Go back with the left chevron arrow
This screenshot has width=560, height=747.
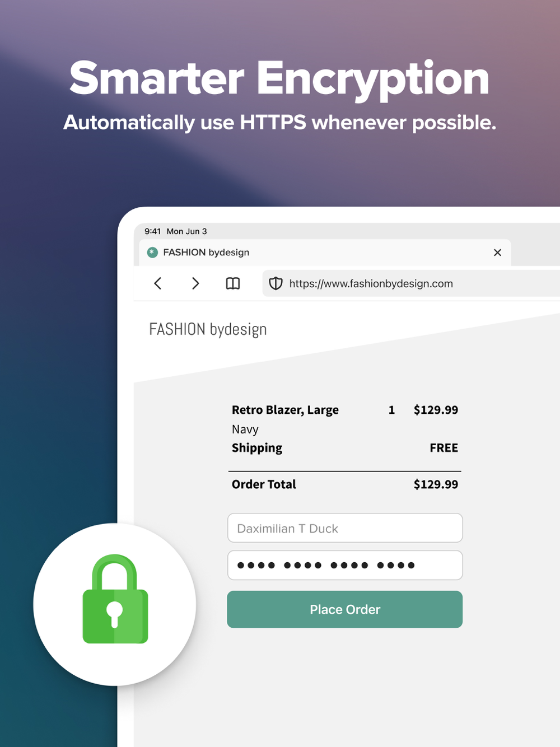[158, 283]
